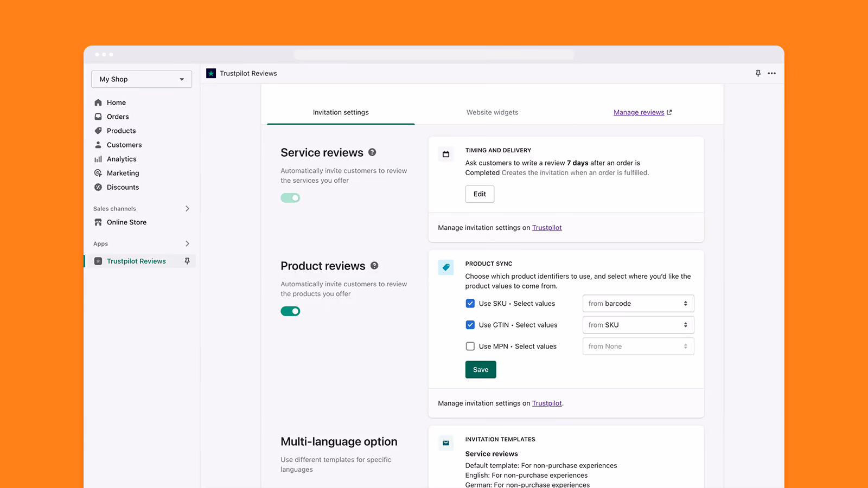Open Analytics from sidebar

pos(122,159)
